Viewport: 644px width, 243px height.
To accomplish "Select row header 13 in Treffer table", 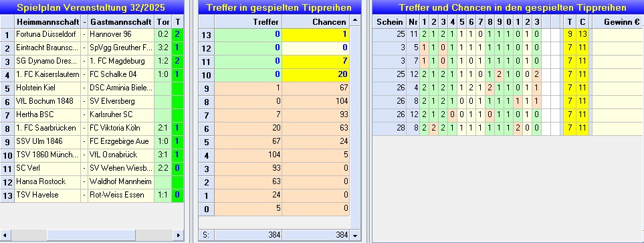I will pyautogui.click(x=206, y=35).
